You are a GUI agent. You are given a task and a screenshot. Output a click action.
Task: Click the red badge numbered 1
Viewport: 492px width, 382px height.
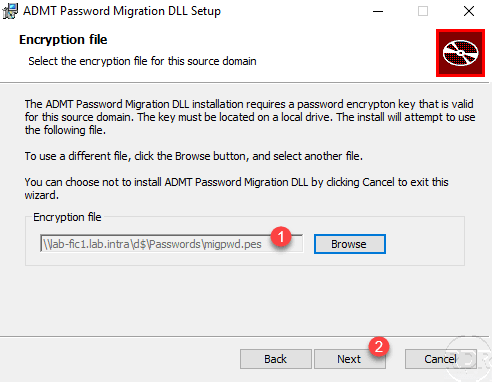281,237
